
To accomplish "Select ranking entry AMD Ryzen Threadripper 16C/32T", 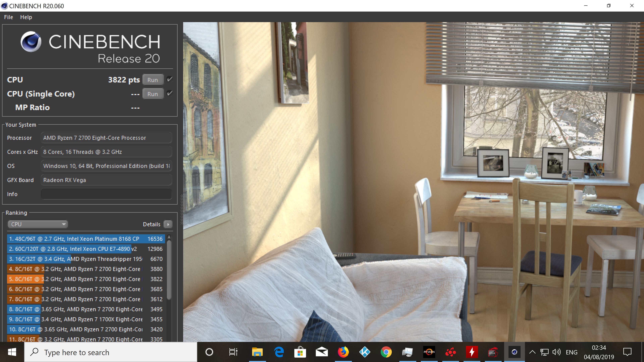I will tap(86, 259).
